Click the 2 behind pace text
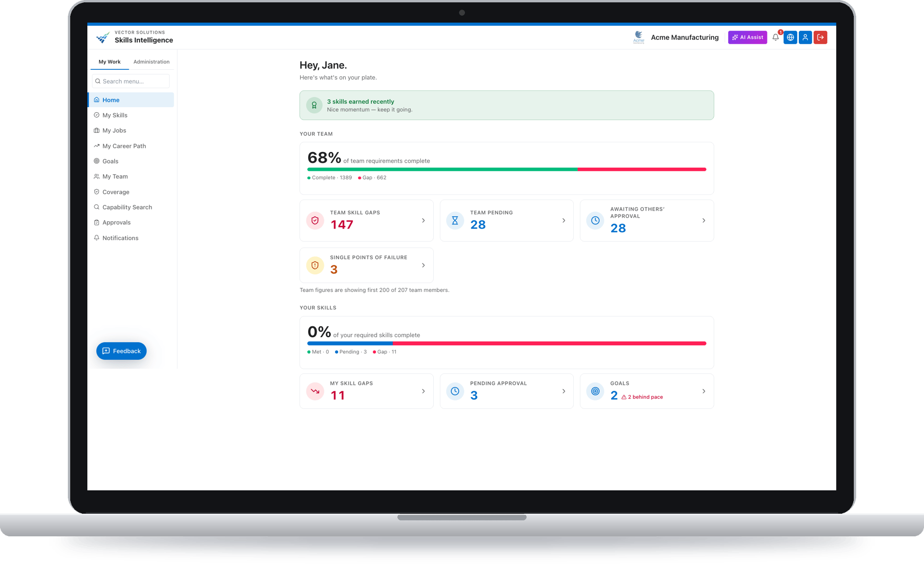Viewport: 924px width, 564px height. [x=645, y=397]
